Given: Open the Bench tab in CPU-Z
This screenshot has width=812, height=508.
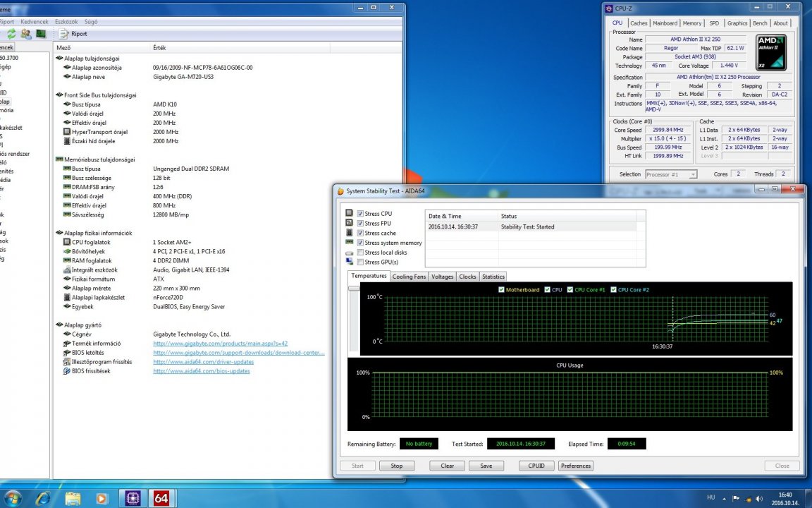Looking at the screenshot, I should pos(760,23).
